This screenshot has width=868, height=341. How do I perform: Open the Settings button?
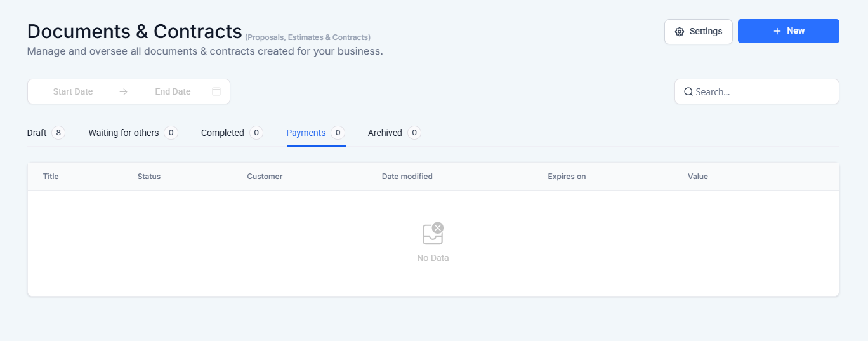pyautogui.click(x=699, y=32)
